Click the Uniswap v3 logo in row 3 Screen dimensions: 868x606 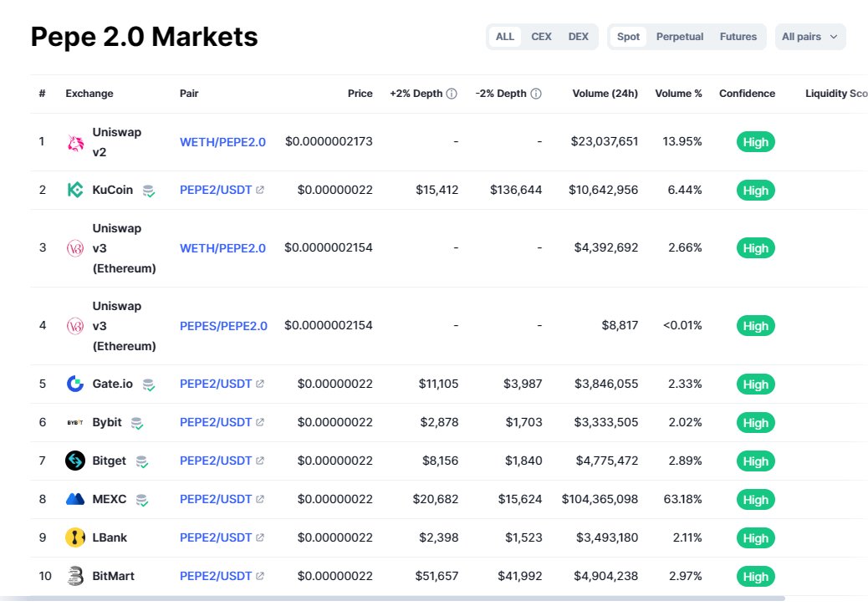[75, 248]
